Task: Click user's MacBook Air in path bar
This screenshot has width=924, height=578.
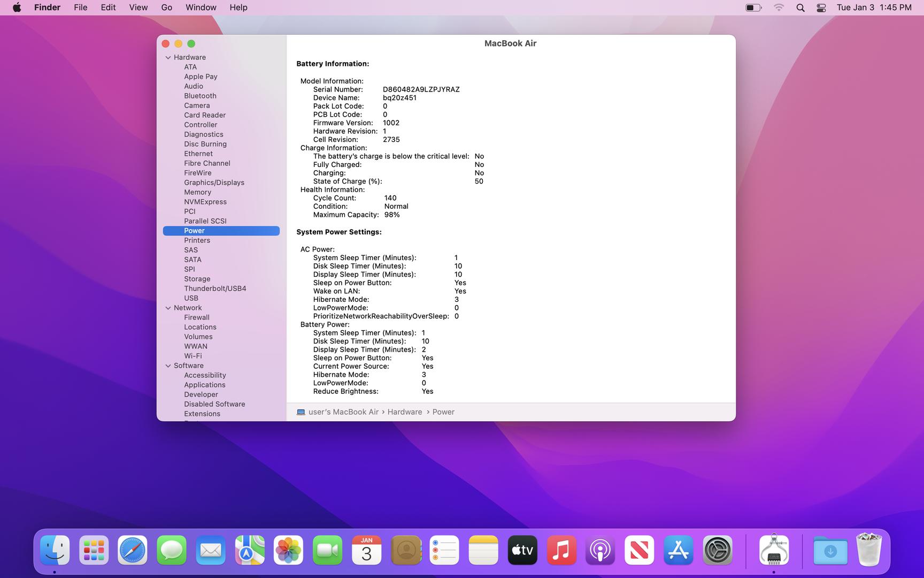Action: [x=337, y=412]
